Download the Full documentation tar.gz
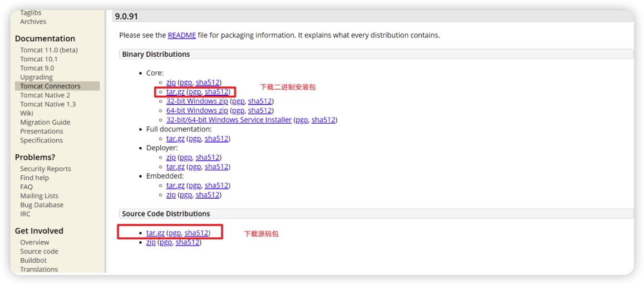 175,139
